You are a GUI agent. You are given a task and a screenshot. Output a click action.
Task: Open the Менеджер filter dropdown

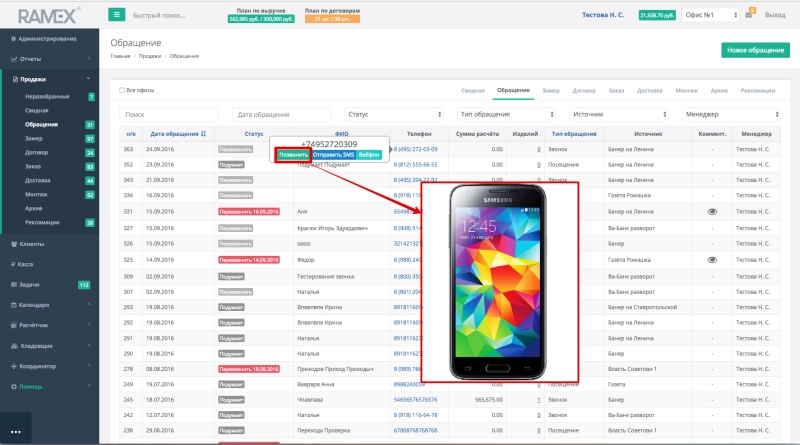click(731, 114)
